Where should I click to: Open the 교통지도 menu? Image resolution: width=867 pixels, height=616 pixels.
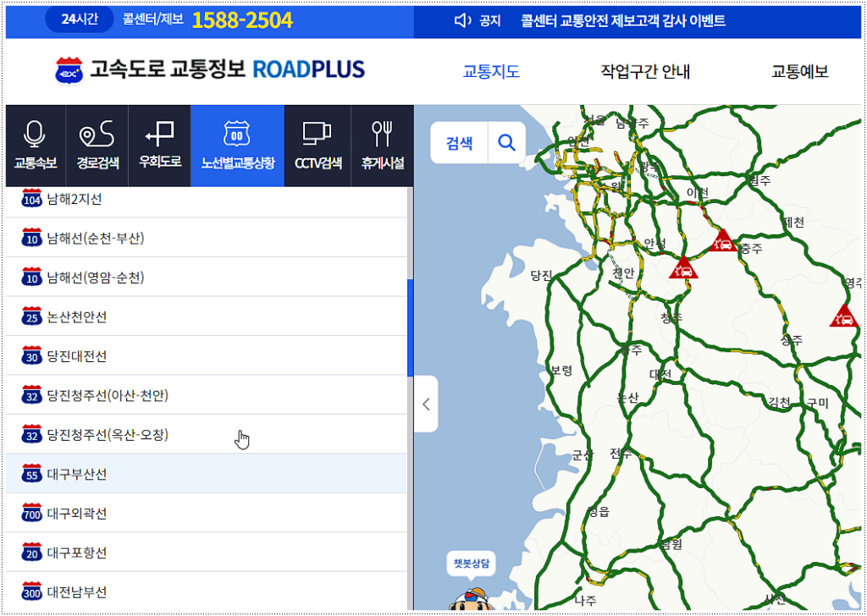click(491, 72)
